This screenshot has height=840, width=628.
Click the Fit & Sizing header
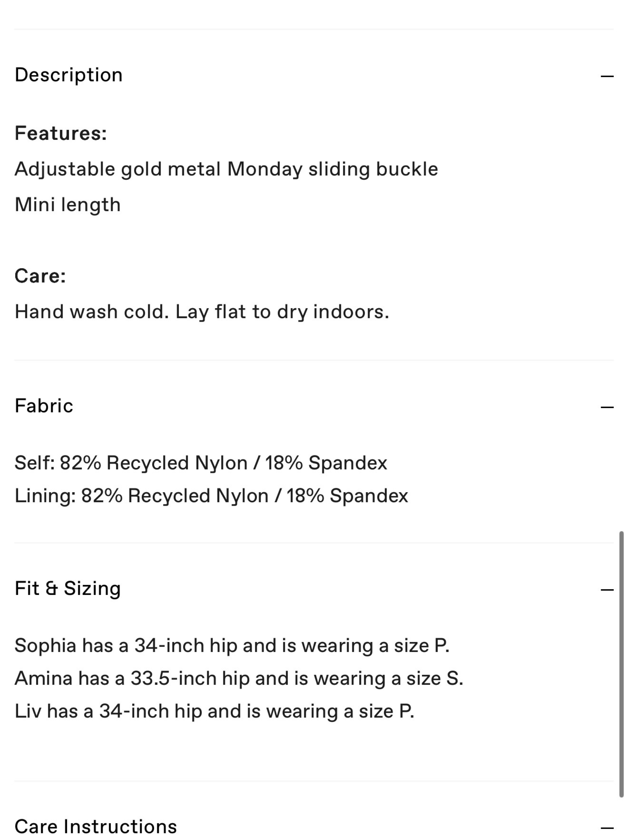pyautogui.click(x=314, y=589)
